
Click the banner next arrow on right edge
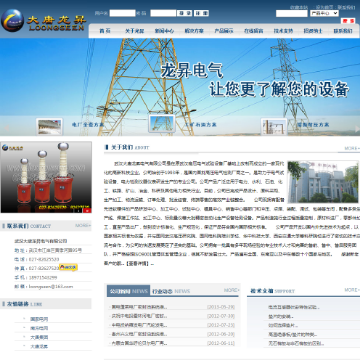(x=357, y=128)
